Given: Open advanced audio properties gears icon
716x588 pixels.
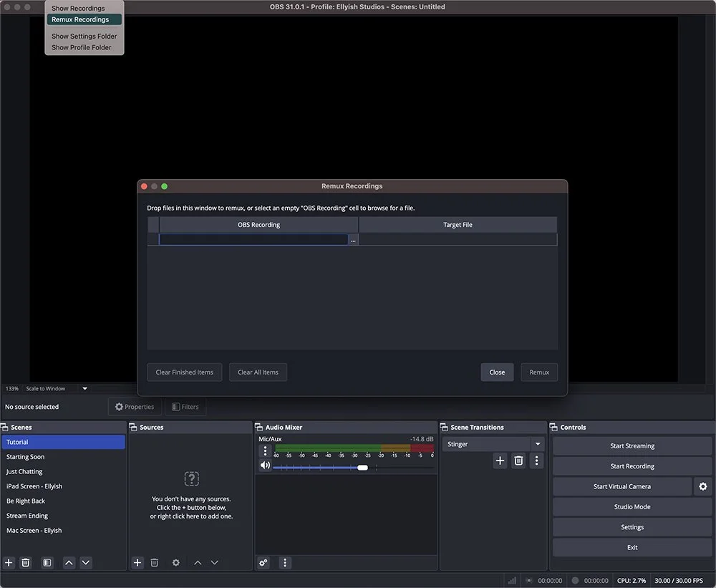Looking at the screenshot, I should [x=263, y=562].
